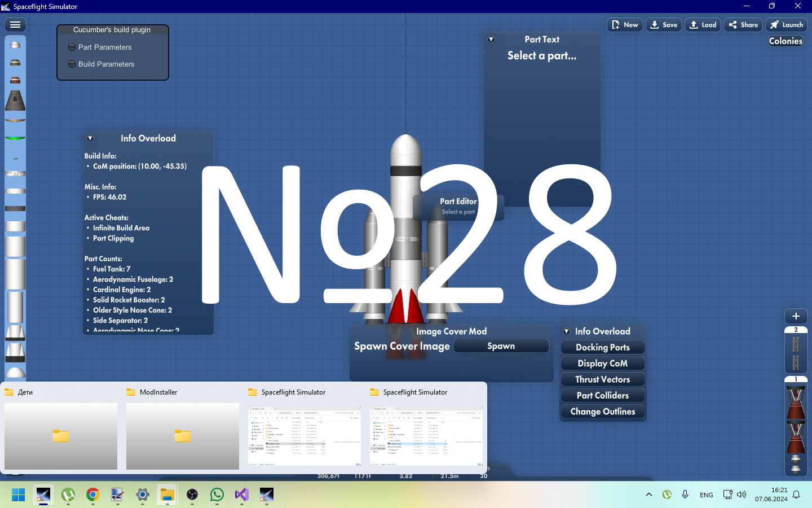The height and width of the screenshot is (508, 812).
Task: Select the green flat part in the parts list
Action: tap(15, 138)
